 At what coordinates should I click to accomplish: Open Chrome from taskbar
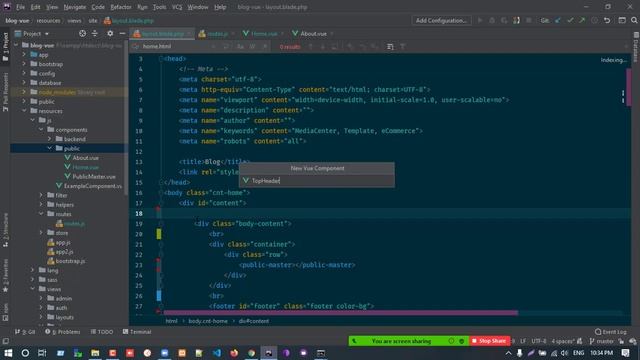click(251, 353)
